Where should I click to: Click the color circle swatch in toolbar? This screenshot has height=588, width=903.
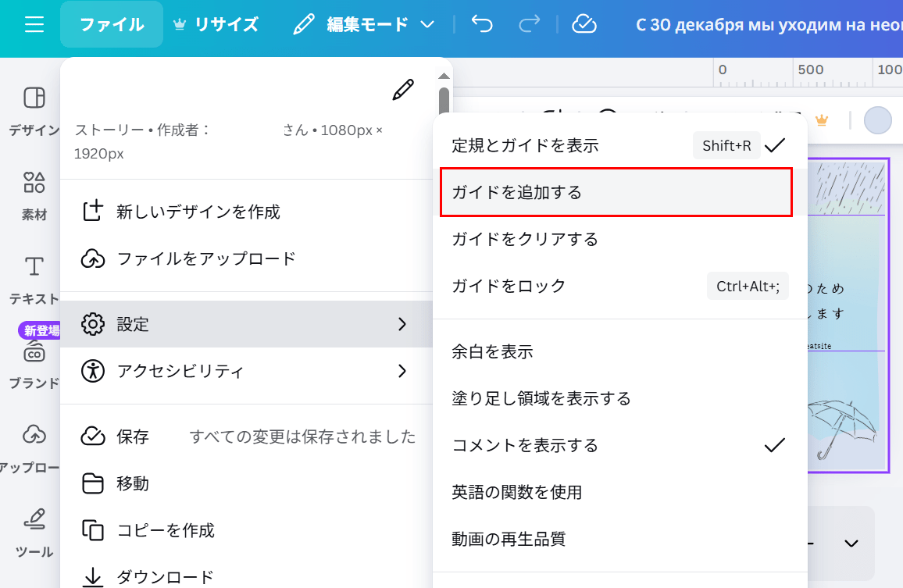878,120
